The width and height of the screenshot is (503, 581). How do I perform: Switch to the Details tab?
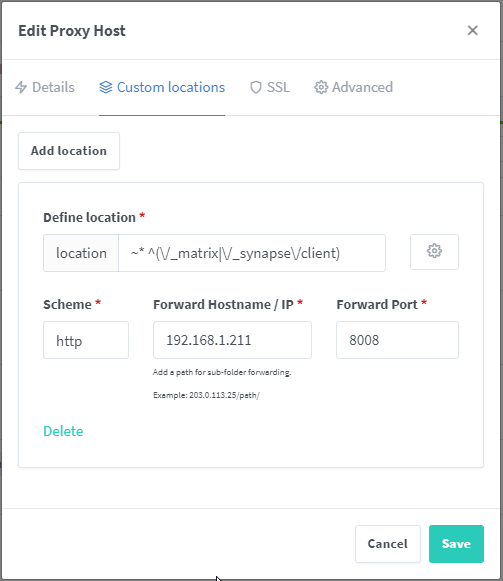pyautogui.click(x=45, y=87)
